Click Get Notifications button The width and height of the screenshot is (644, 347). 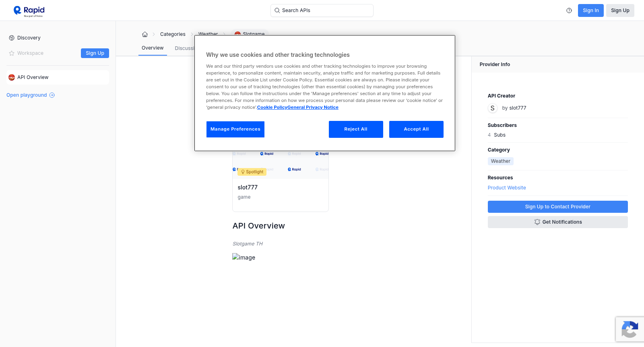tap(558, 222)
